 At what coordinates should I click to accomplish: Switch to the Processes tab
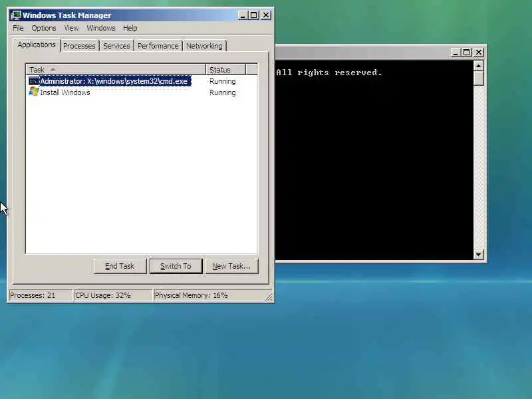click(79, 46)
